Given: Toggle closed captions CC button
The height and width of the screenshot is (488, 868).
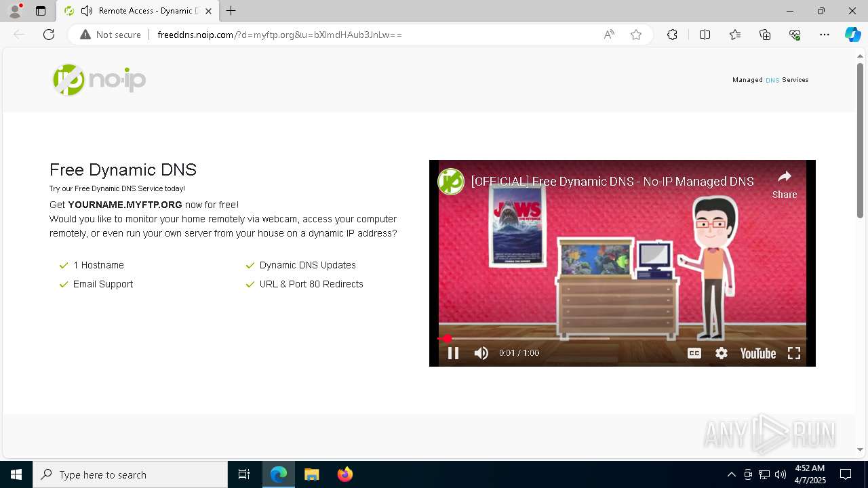Looking at the screenshot, I should 694,353.
